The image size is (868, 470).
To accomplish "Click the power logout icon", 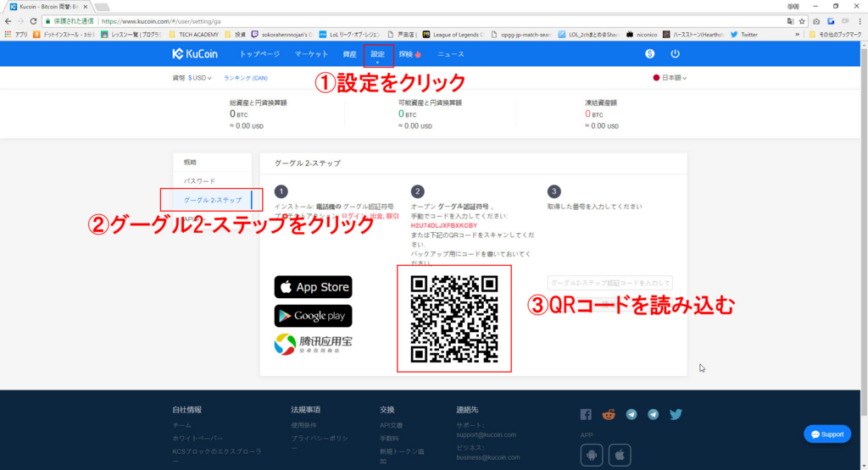I will 675,53.
